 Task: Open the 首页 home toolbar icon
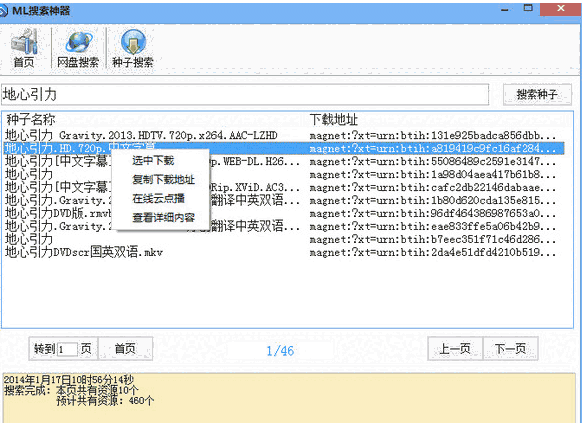24,48
